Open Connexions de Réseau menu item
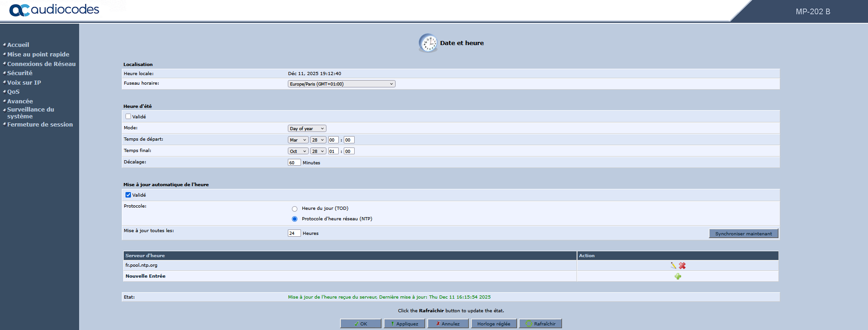Image resolution: width=868 pixels, height=330 pixels. (41, 64)
